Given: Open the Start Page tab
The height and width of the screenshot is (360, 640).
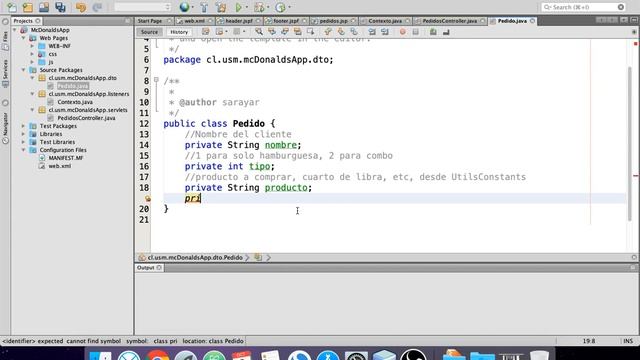Looking at the screenshot, I should click(x=150, y=21).
